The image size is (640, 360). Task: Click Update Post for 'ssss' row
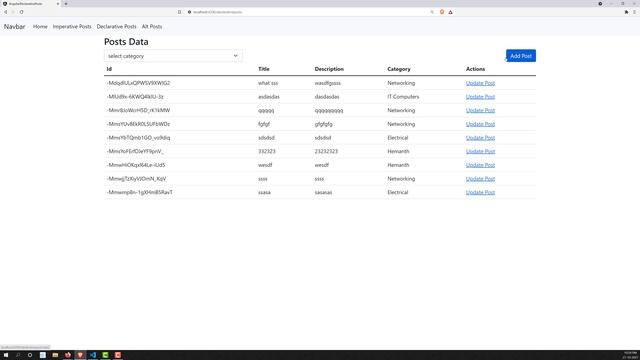pos(480,179)
